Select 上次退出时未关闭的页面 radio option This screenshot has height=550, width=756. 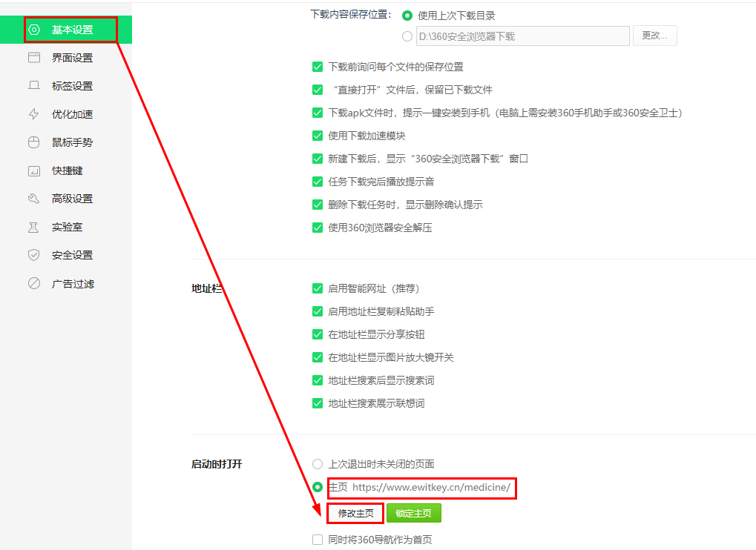pyautogui.click(x=318, y=464)
